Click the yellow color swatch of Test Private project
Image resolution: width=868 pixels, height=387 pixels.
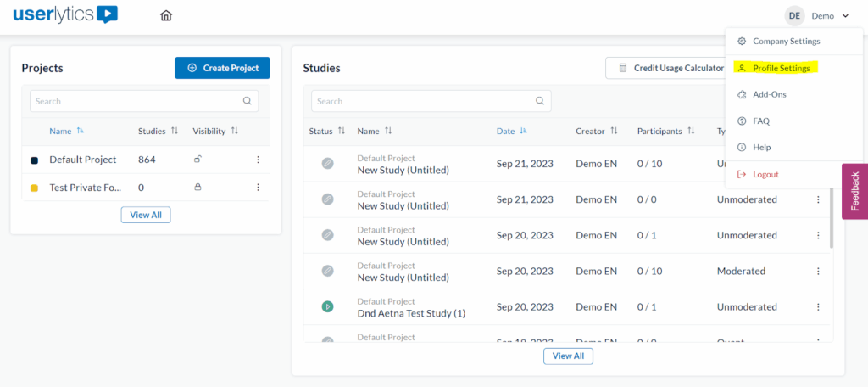(x=34, y=188)
